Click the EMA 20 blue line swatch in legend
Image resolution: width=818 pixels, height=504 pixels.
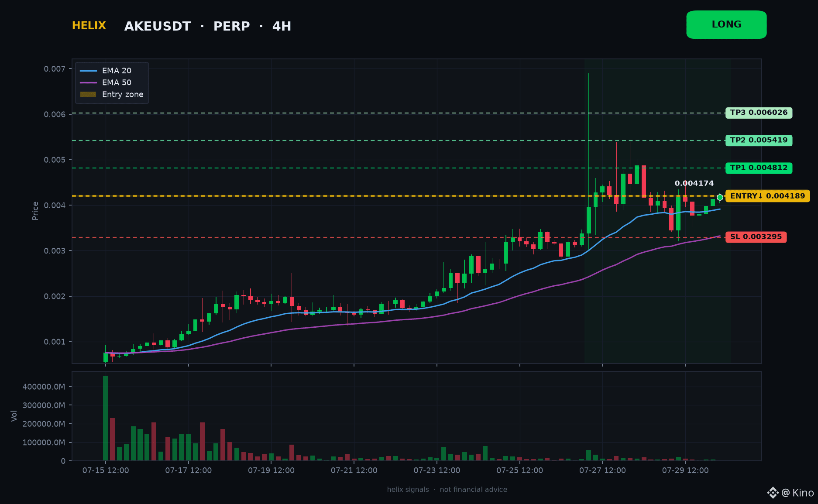tap(88, 71)
